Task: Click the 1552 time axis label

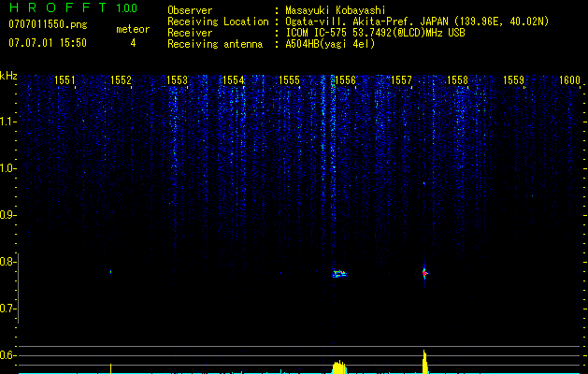Action: pos(121,80)
